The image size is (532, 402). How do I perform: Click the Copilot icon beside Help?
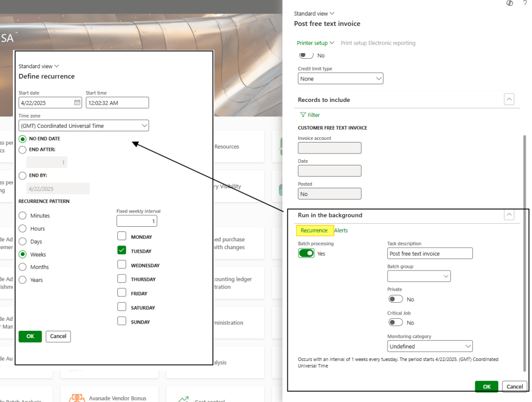[x=510, y=3]
